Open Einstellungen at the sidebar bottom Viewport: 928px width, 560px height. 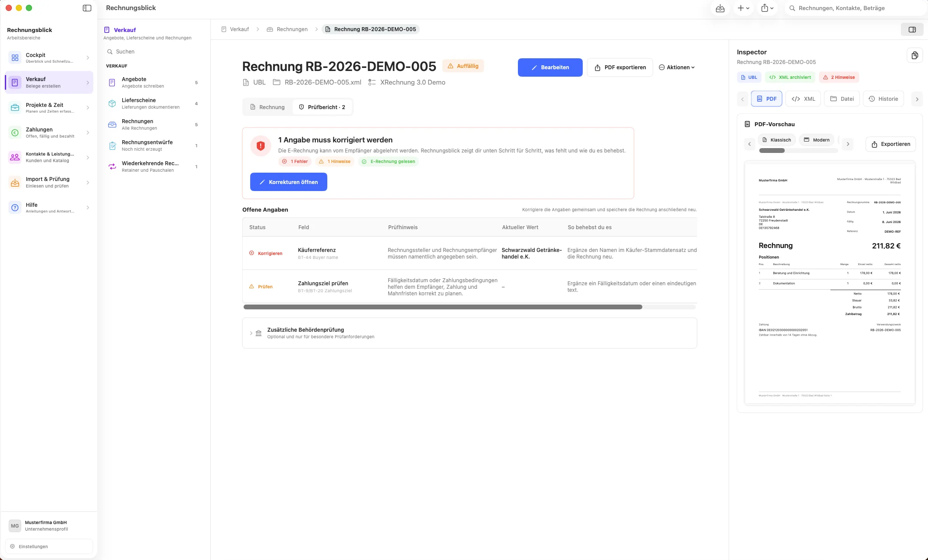click(49, 546)
